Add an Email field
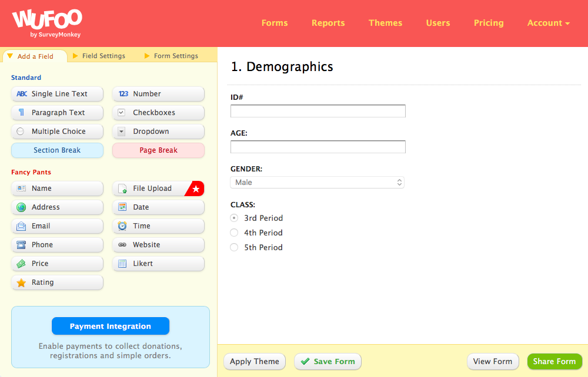The image size is (588, 377). [58, 225]
